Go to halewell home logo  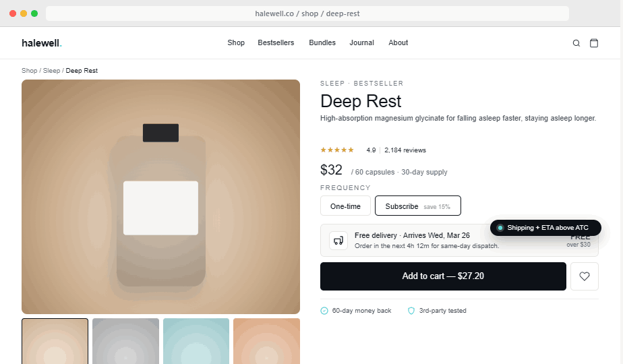point(42,43)
